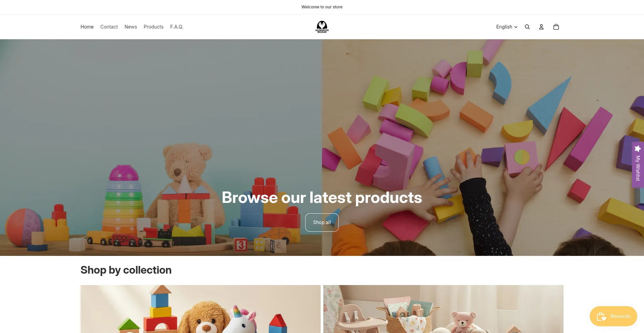644x333 pixels.
Task: Click the chevron beside English
Action: (516, 27)
